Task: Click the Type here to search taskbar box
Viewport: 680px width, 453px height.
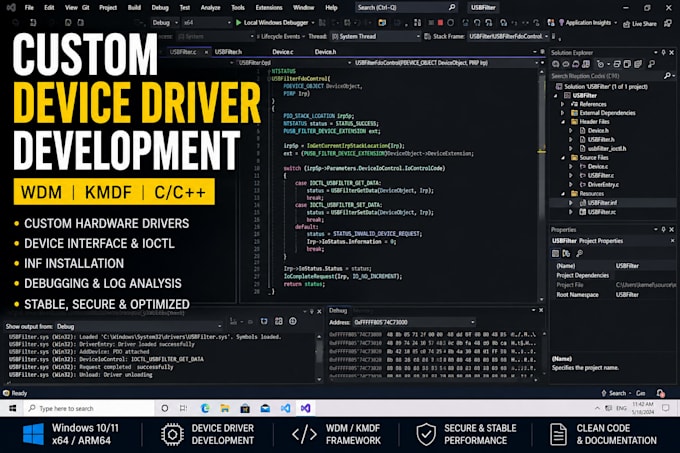Action: 89,408
